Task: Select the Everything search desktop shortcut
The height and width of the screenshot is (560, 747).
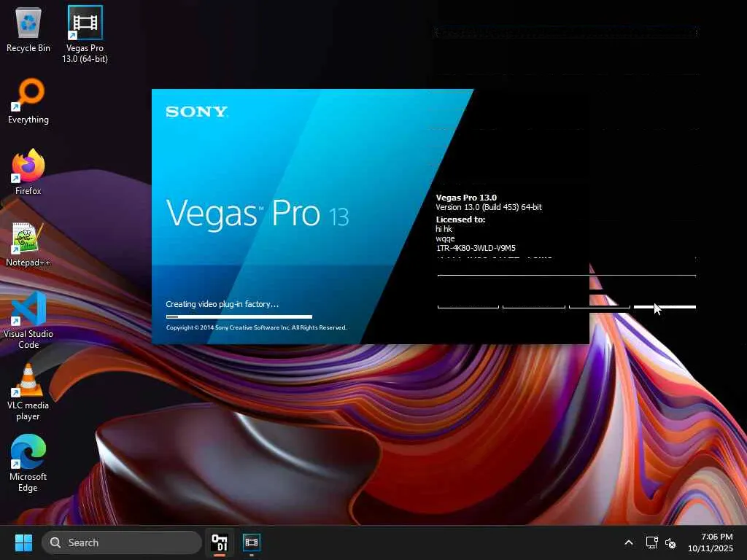Action: 28,101
